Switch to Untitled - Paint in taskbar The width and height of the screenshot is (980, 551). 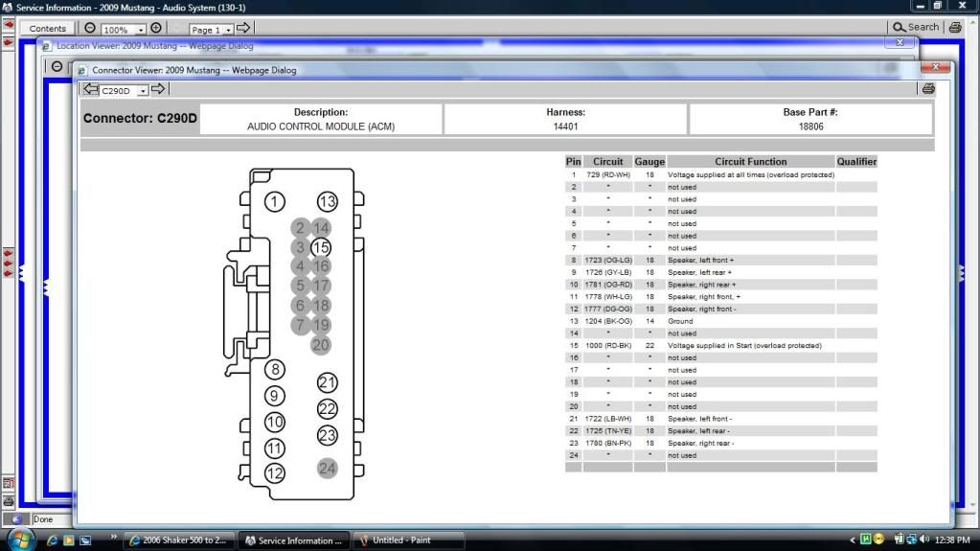coord(408,540)
